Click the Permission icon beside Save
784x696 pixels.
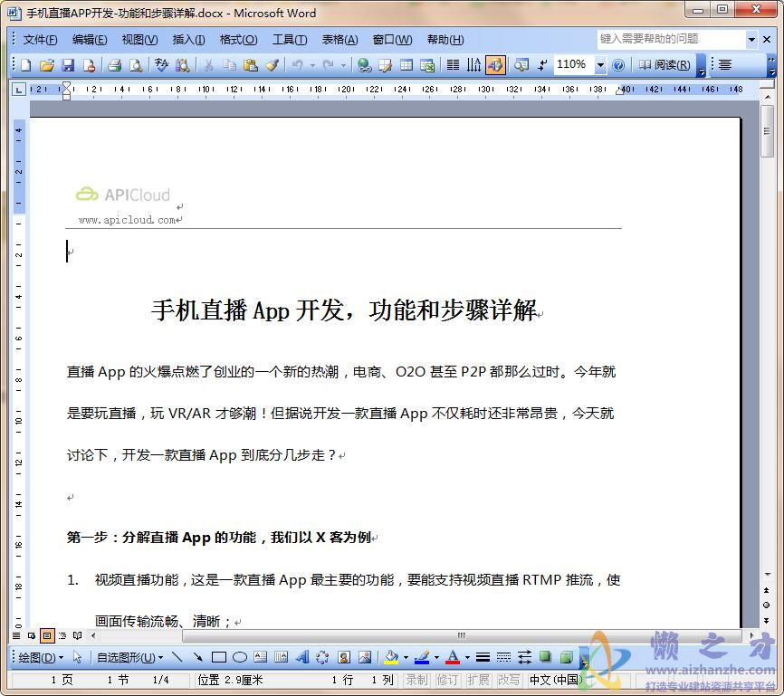(x=89, y=65)
